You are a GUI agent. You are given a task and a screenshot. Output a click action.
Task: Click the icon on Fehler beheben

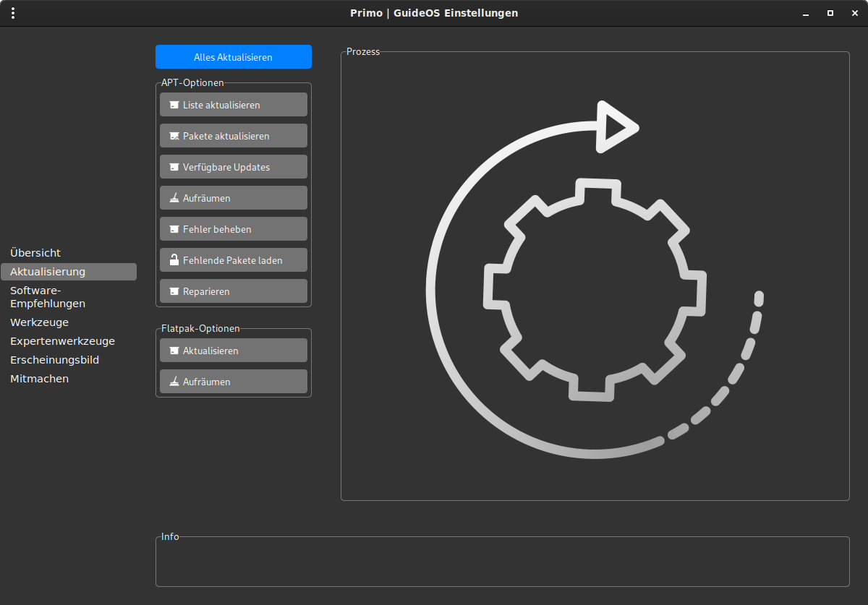pyautogui.click(x=174, y=229)
